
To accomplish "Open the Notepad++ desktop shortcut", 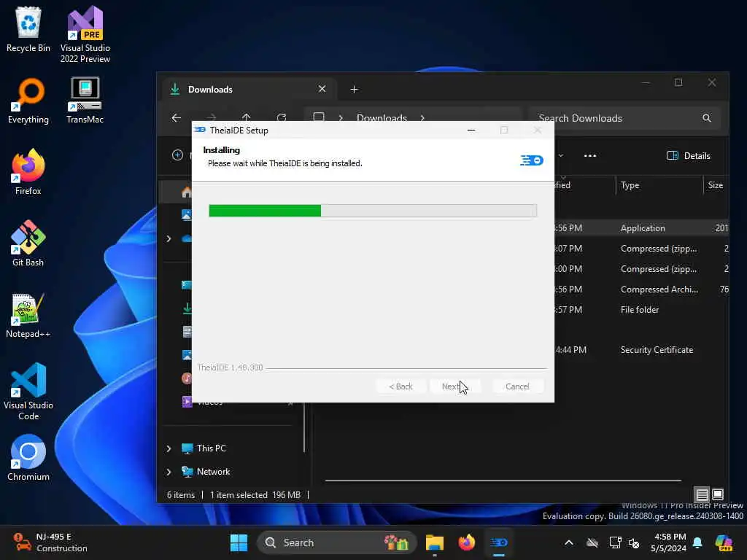I will [x=28, y=315].
